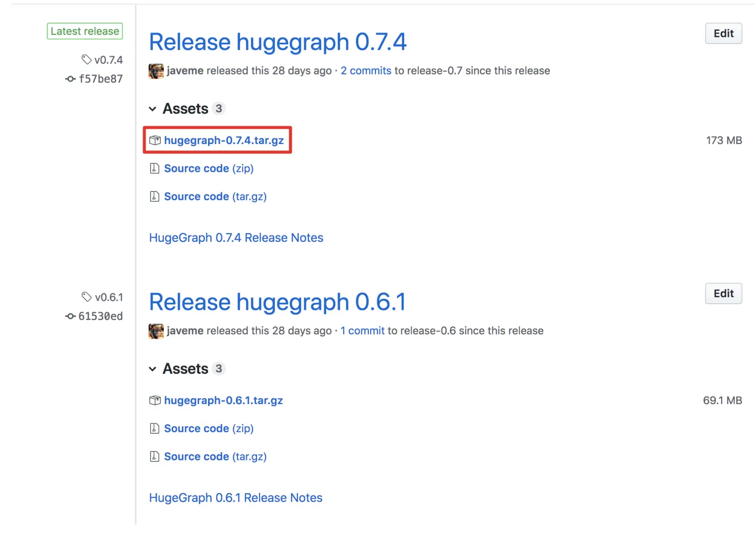Screen dimensions: 756x533
Task: Download hugegraph-0.7.4.tar.gz
Action: pyautogui.click(x=224, y=140)
